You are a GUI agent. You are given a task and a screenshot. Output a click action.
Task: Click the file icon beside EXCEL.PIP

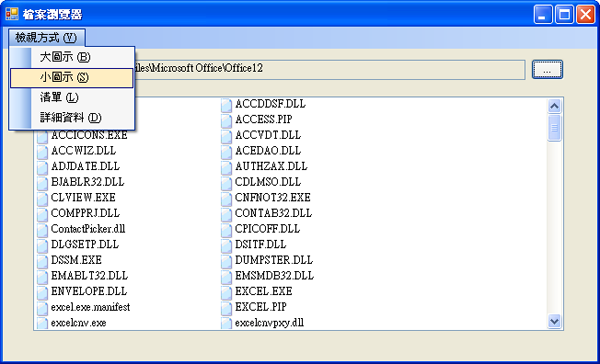[227, 308]
